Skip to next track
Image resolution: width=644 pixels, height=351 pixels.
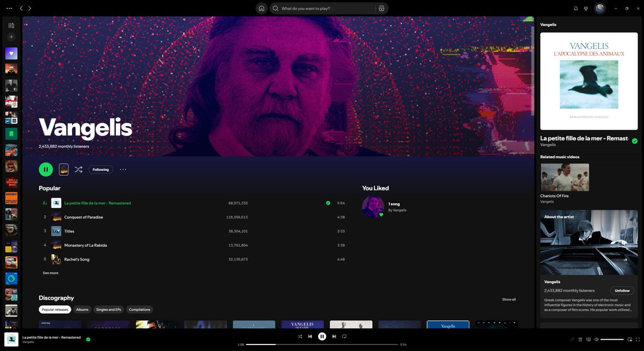coord(334,337)
